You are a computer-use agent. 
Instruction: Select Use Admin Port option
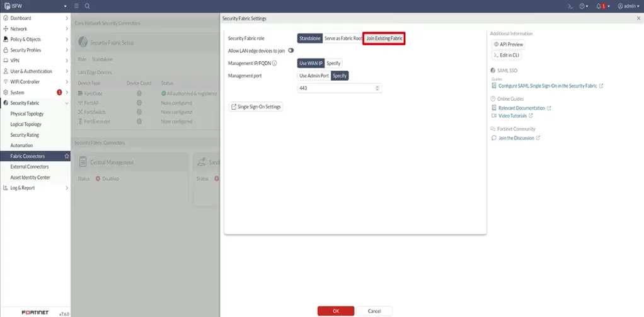[x=314, y=76]
